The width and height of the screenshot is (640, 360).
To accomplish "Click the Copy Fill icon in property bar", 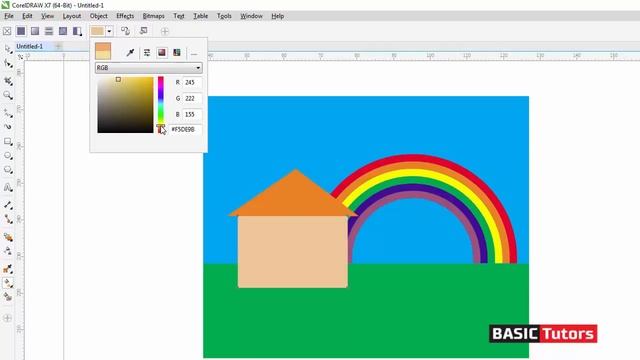I will pyautogui.click(x=125, y=31).
